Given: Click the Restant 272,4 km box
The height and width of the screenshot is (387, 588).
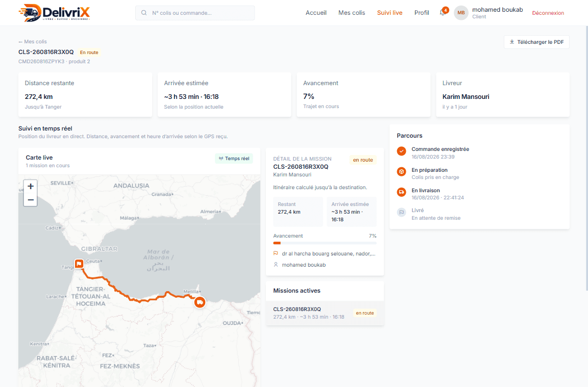Looking at the screenshot, I should click(298, 212).
